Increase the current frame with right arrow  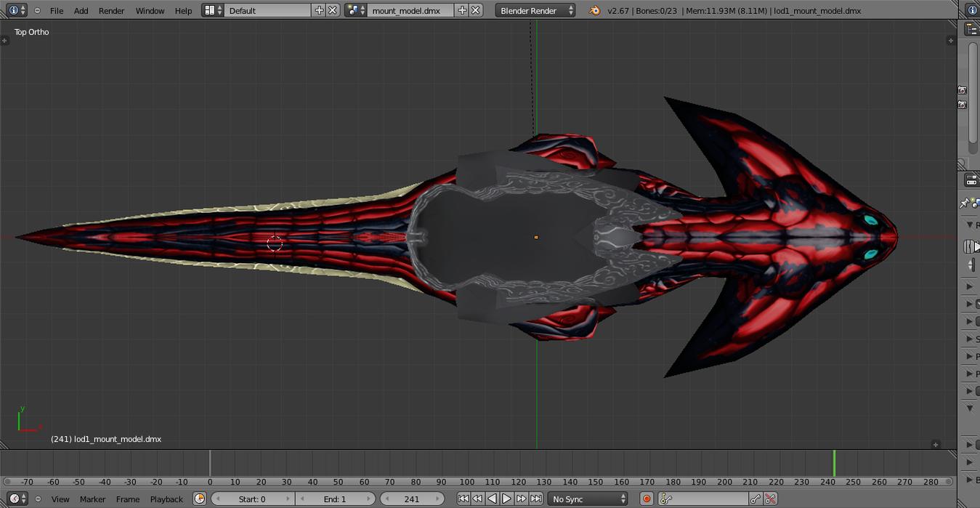coord(437,499)
